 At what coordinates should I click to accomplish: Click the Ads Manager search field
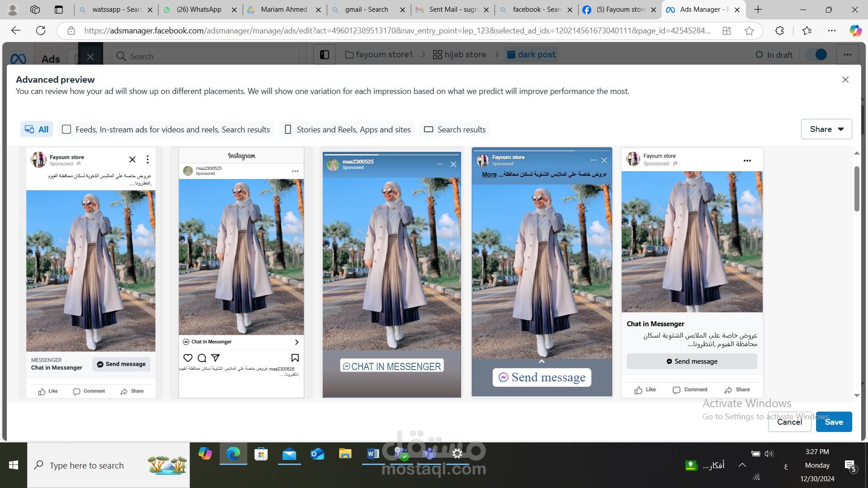205,56
